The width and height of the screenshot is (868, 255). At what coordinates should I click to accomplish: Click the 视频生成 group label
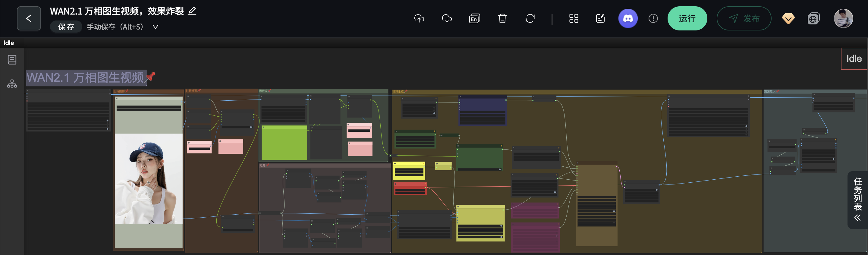[398, 92]
